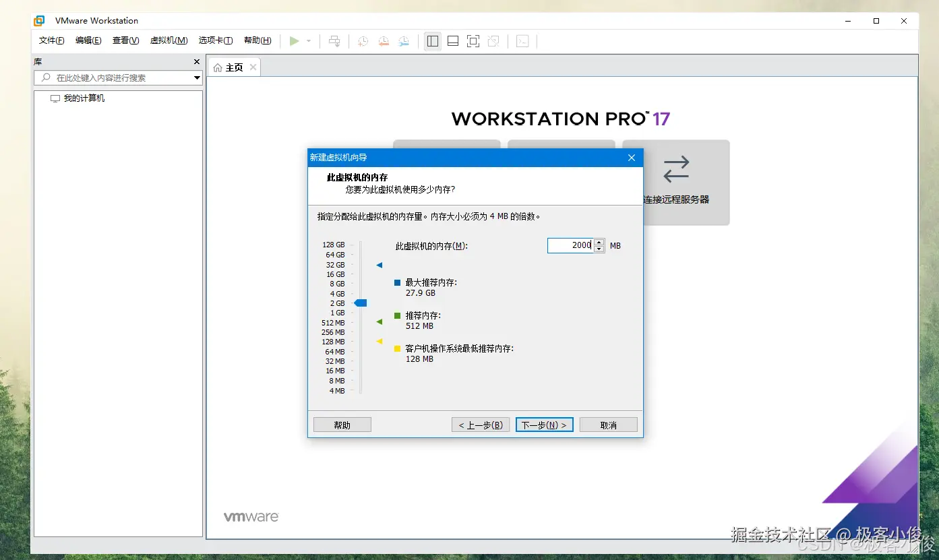939x560 pixels.
Task: Click the Unity mode toolbar icon
Action: (x=493, y=41)
